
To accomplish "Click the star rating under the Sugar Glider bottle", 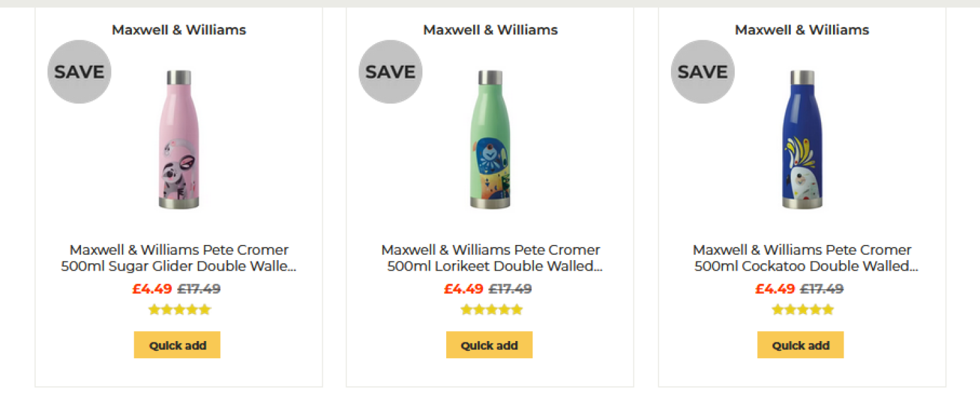I will [x=178, y=309].
